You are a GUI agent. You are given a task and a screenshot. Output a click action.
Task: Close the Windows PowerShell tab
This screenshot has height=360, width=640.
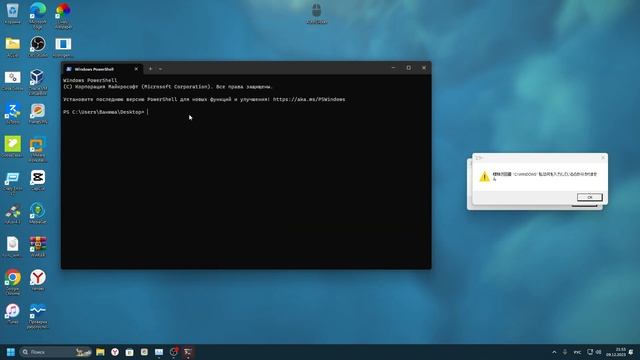pyautogui.click(x=136, y=69)
